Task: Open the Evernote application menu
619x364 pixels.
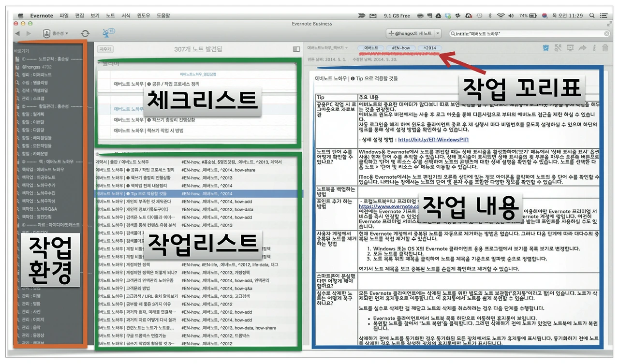Action: click(42, 15)
